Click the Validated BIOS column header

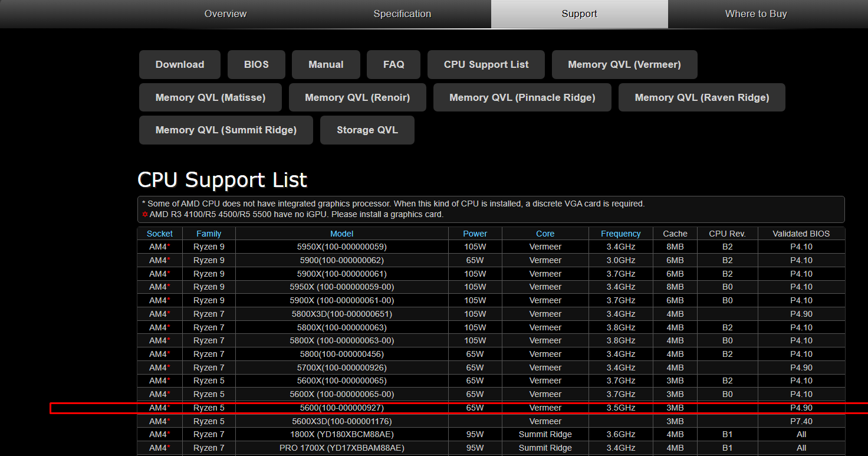(x=801, y=234)
